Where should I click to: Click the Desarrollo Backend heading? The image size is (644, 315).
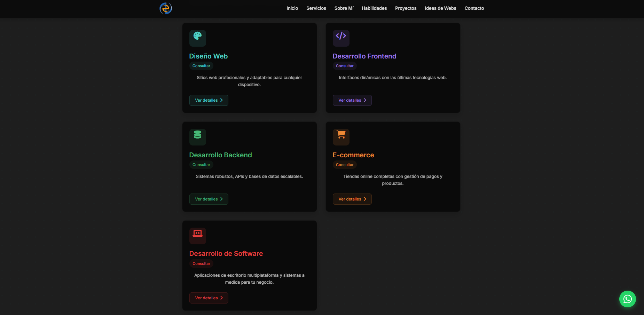[x=220, y=155]
